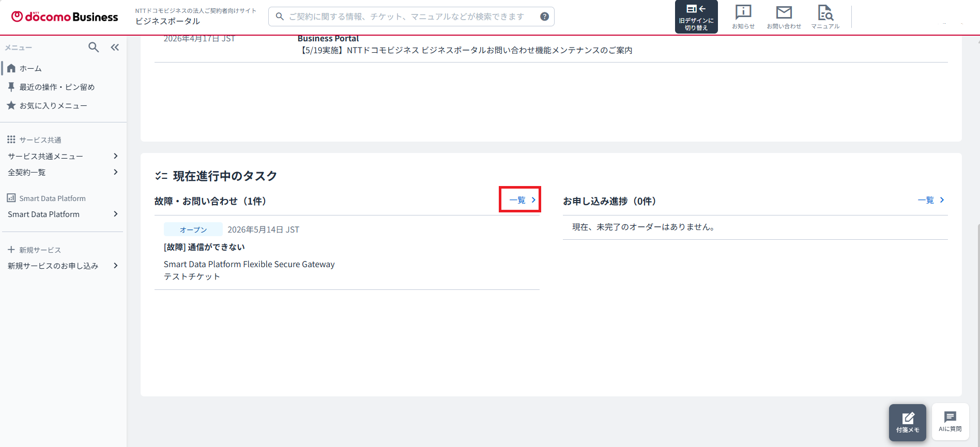The height and width of the screenshot is (447, 980).
Task: Switch to old design (旧デザインに切り替え)
Action: pyautogui.click(x=696, y=17)
